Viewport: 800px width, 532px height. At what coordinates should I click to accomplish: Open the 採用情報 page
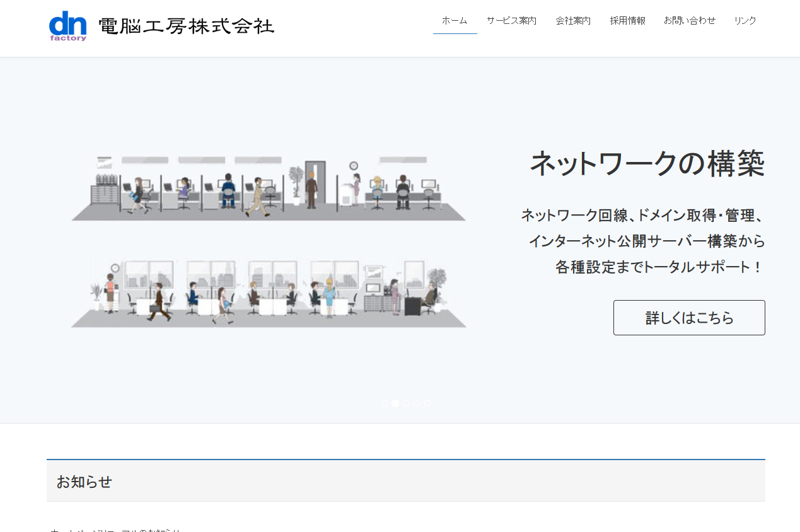627,20
